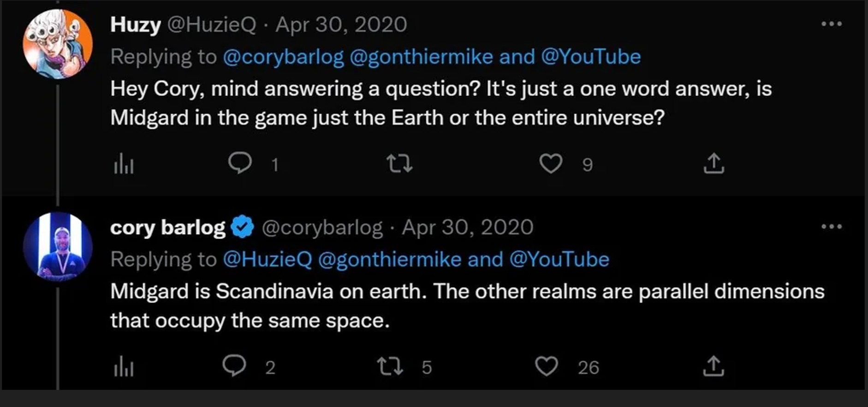
Task: Click the cory barlog display name
Action: point(168,227)
